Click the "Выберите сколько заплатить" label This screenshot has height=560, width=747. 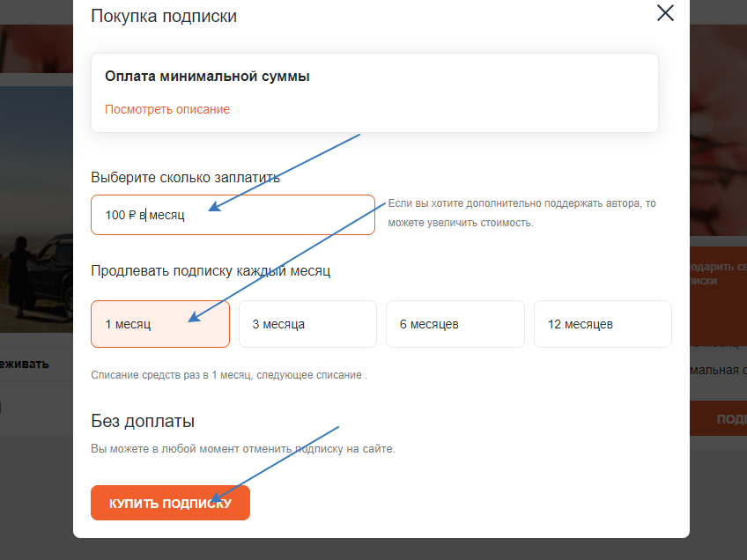tap(185, 177)
